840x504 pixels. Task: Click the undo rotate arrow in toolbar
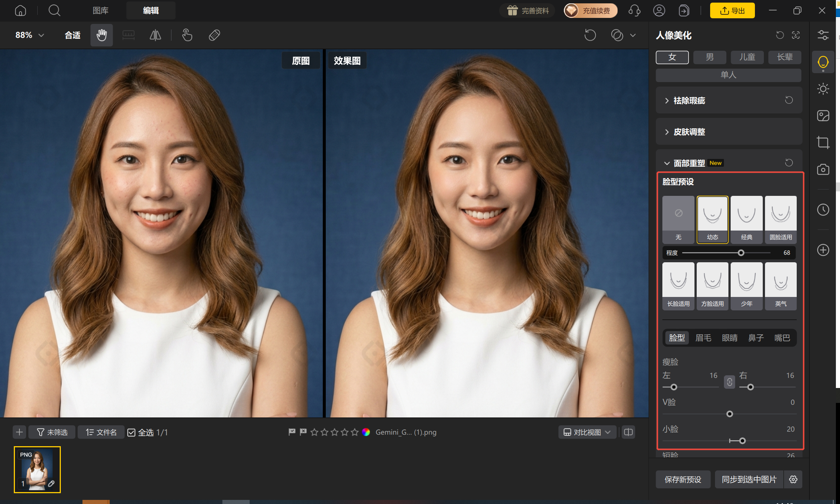[x=590, y=35]
